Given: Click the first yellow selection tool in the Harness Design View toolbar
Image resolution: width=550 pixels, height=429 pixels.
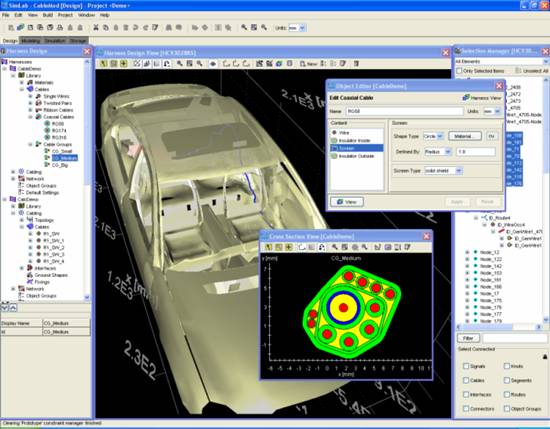Looking at the screenshot, I should [x=103, y=63].
